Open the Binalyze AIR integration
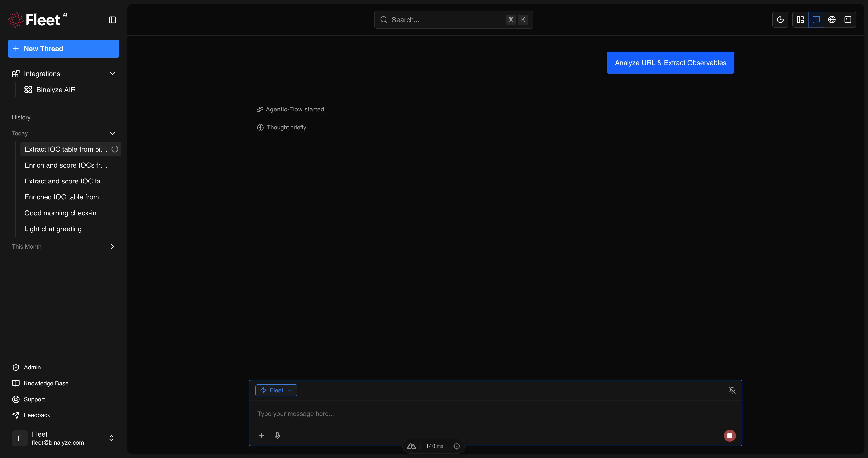Screen dimensions: 868x458 56,89
